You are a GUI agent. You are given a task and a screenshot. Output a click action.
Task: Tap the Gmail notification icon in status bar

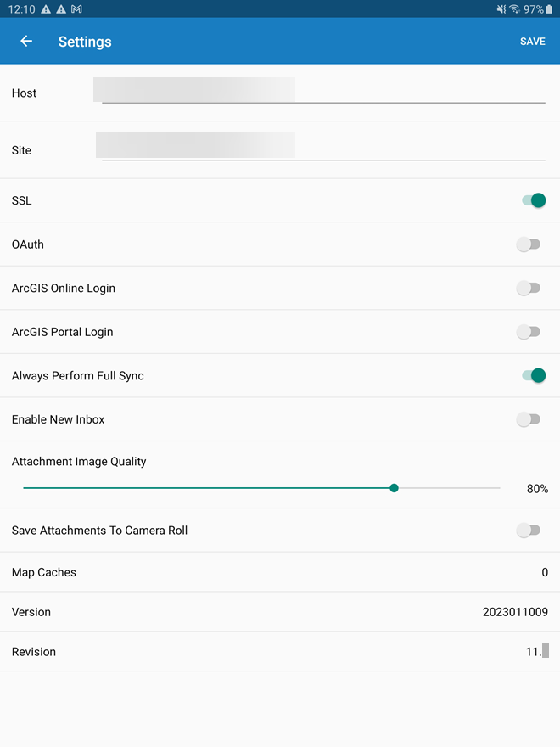pyautogui.click(x=76, y=9)
